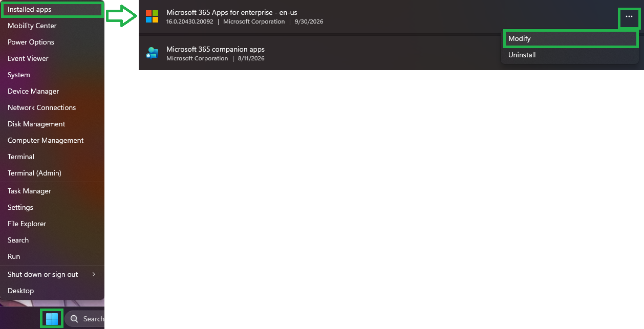Click the taskbar search magnifier icon

74,319
